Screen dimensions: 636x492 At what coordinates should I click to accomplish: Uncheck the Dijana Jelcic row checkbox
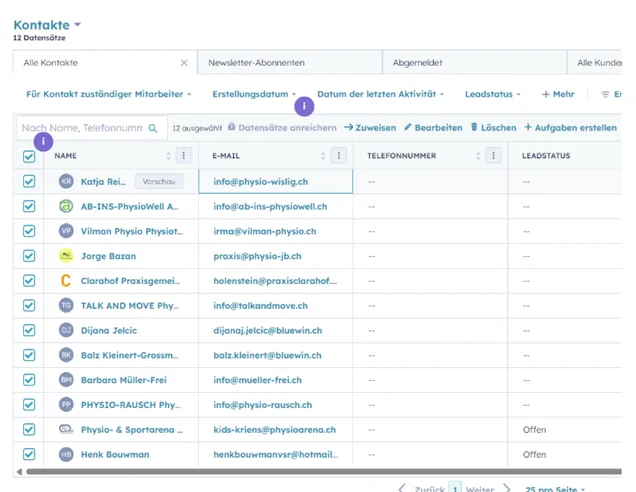(29, 330)
